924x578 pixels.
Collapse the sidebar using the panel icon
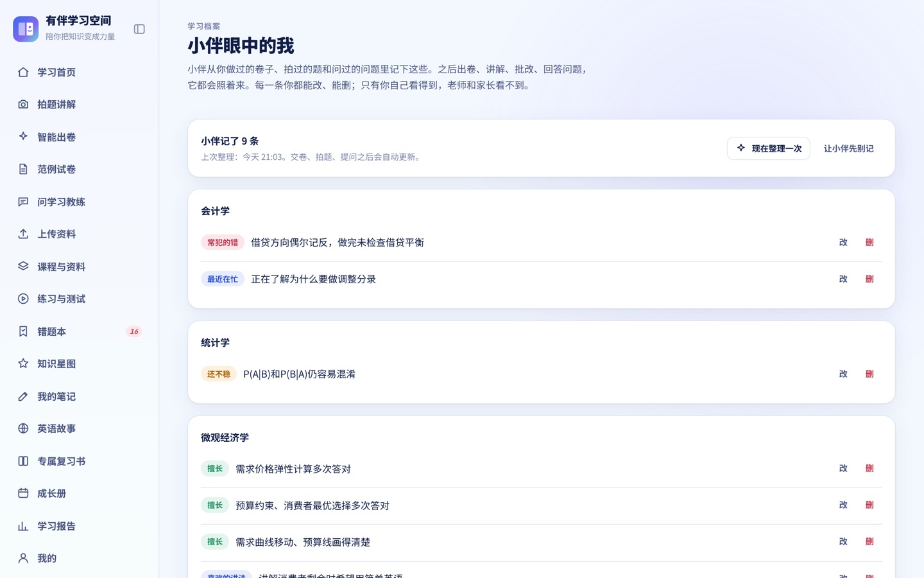[x=139, y=29]
